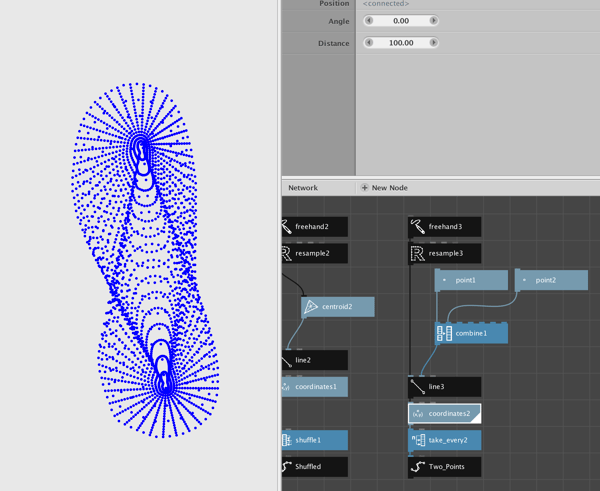Decrease the Distance value with left arrow
This screenshot has width=600, height=491.
[x=369, y=42]
